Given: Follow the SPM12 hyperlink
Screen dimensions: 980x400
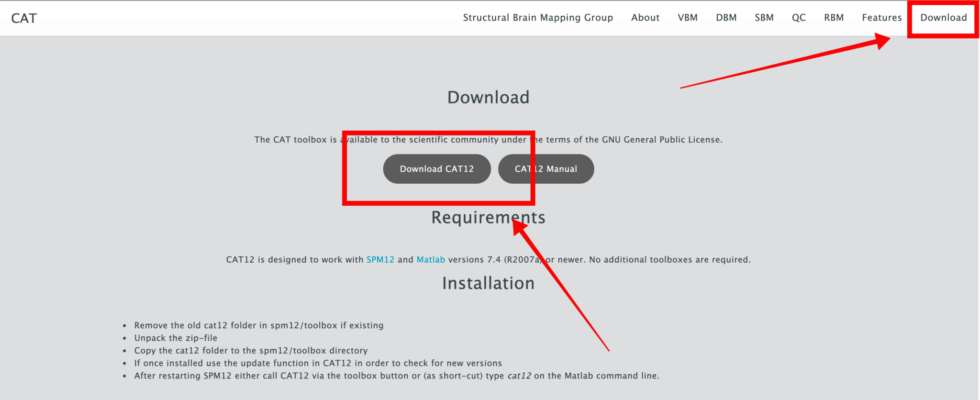Looking at the screenshot, I should point(380,260).
